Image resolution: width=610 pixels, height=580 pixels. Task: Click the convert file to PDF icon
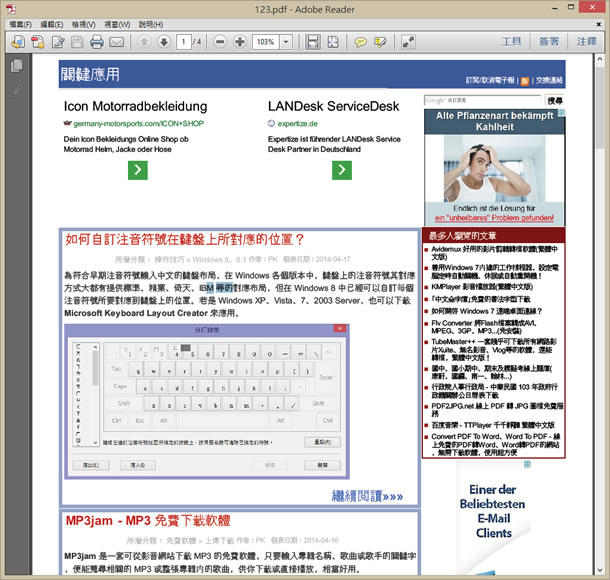pos(38,42)
